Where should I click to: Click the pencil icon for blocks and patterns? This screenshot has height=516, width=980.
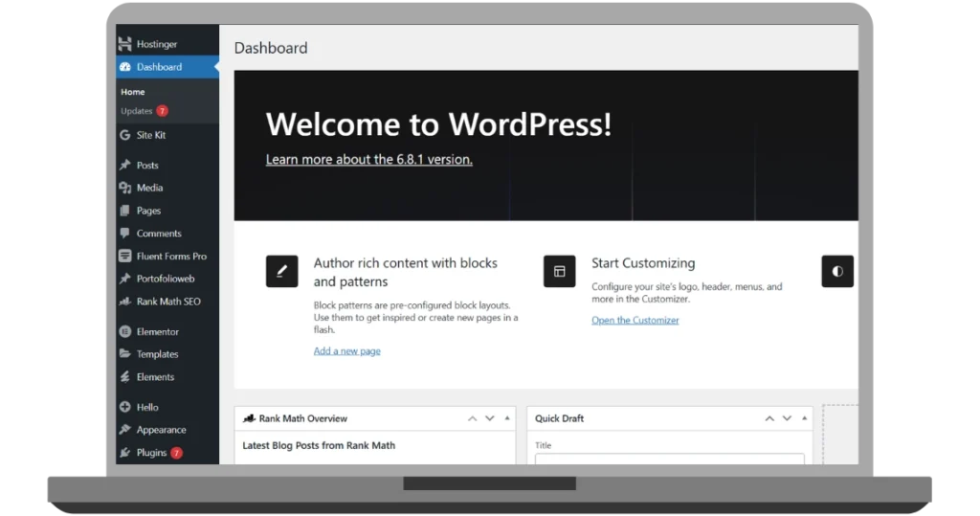[x=281, y=272]
